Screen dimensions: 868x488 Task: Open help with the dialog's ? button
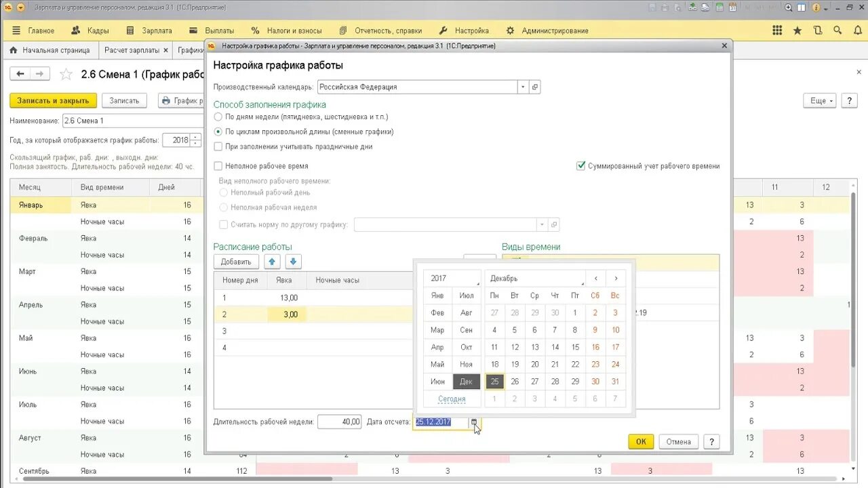click(711, 442)
